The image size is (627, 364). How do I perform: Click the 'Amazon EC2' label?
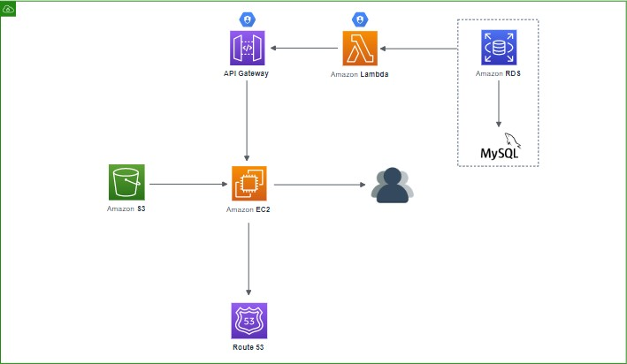coord(248,209)
